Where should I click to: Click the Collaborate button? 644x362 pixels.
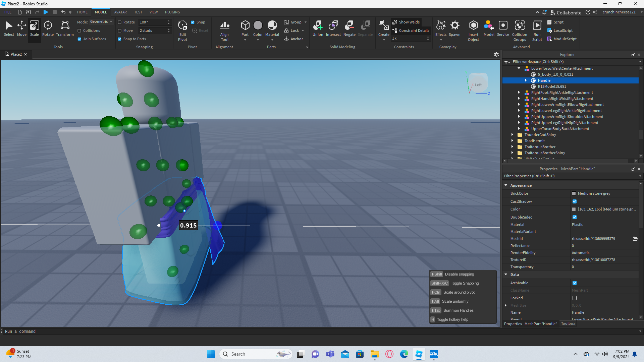[x=566, y=12]
